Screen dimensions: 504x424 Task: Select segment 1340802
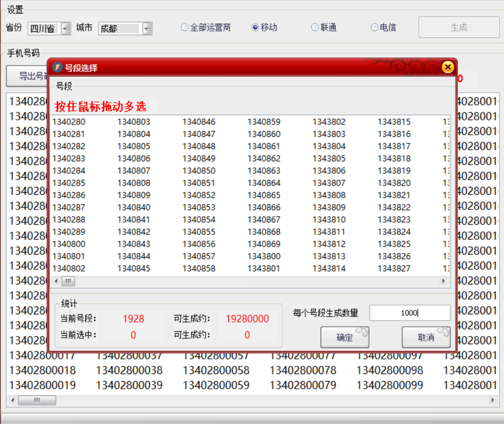coord(69,269)
